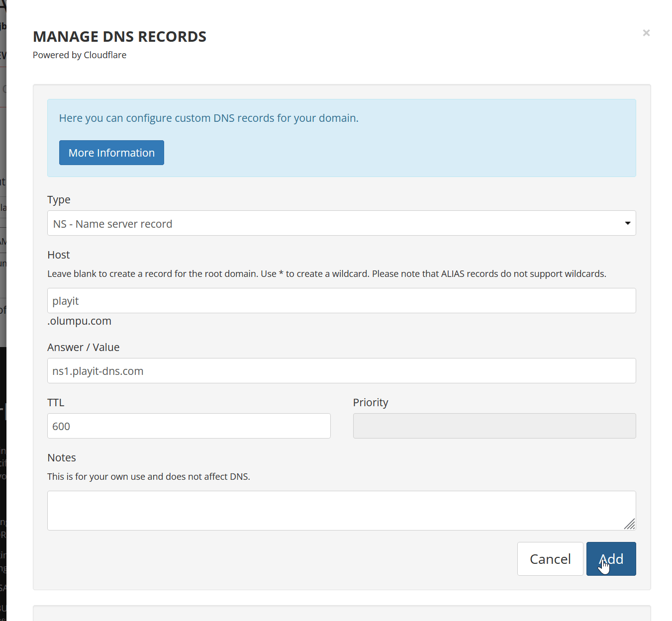Click the Answer / Value label
The height and width of the screenshot is (621, 672).
[83, 348]
